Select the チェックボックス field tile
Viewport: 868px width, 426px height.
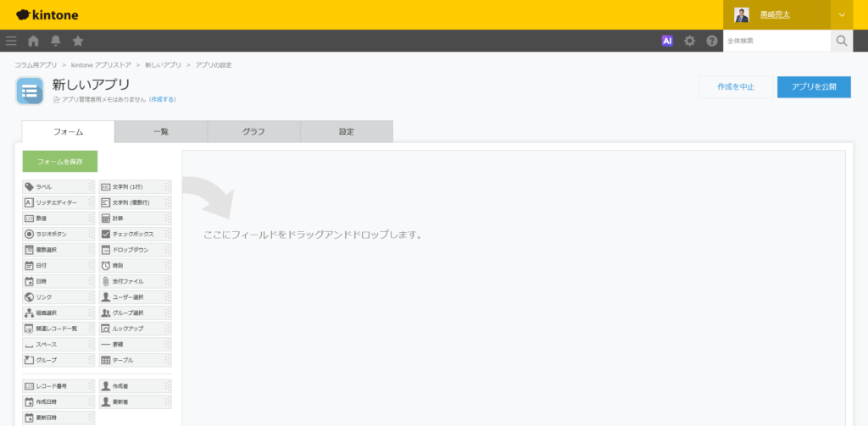[135, 234]
